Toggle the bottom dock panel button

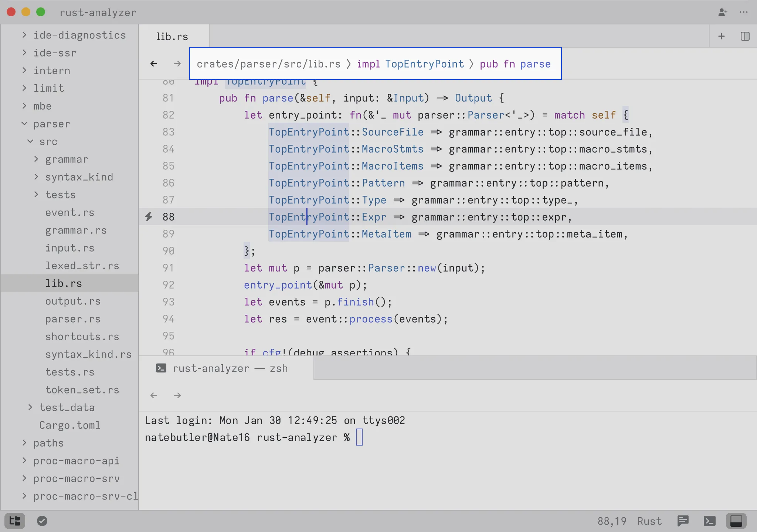click(736, 521)
